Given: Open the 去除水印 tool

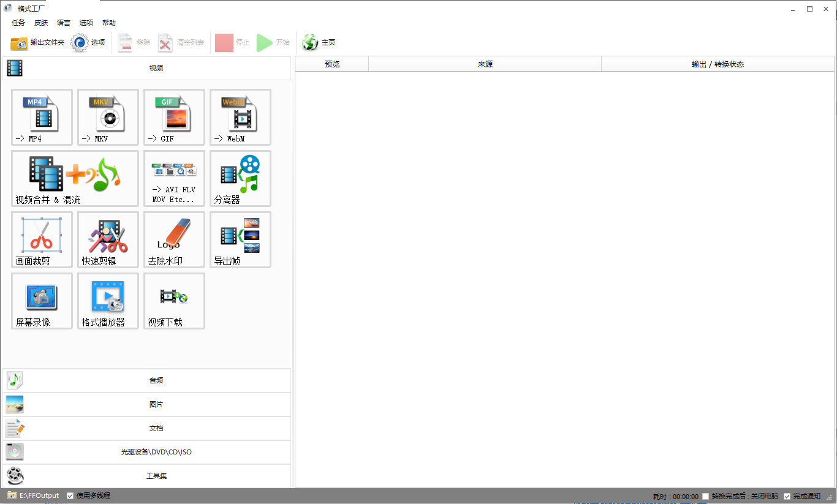Looking at the screenshot, I should coord(174,239).
